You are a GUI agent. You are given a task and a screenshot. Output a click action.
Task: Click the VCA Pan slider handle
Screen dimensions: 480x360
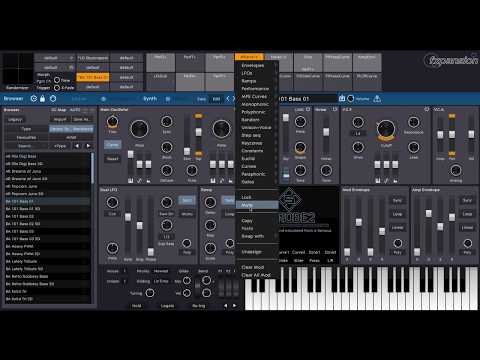click(x=452, y=134)
